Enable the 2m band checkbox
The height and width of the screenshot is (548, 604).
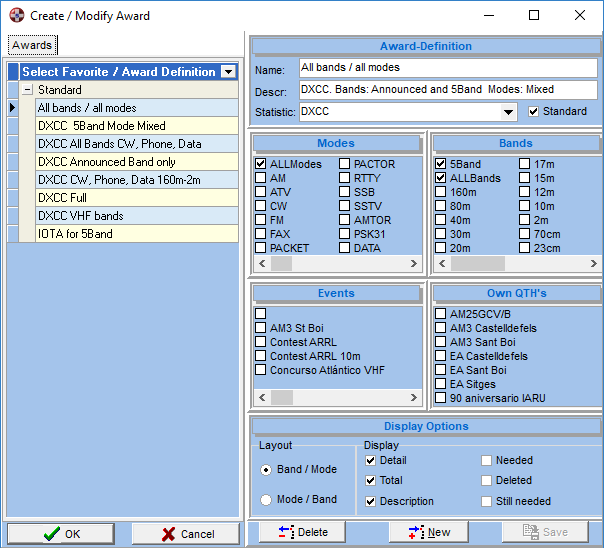pos(525,220)
